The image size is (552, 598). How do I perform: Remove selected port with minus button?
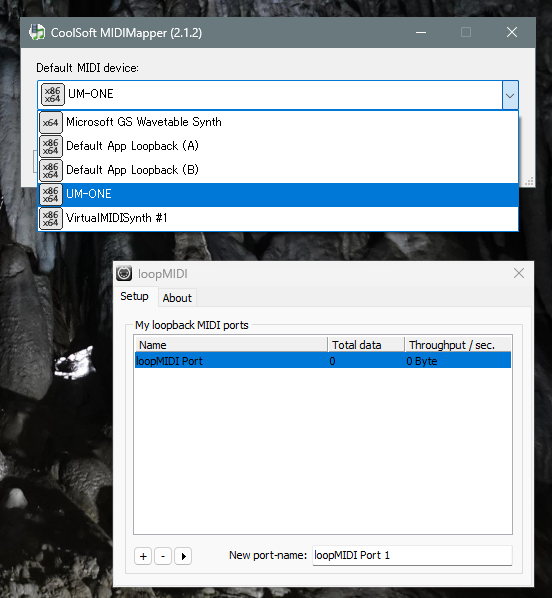tap(163, 556)
